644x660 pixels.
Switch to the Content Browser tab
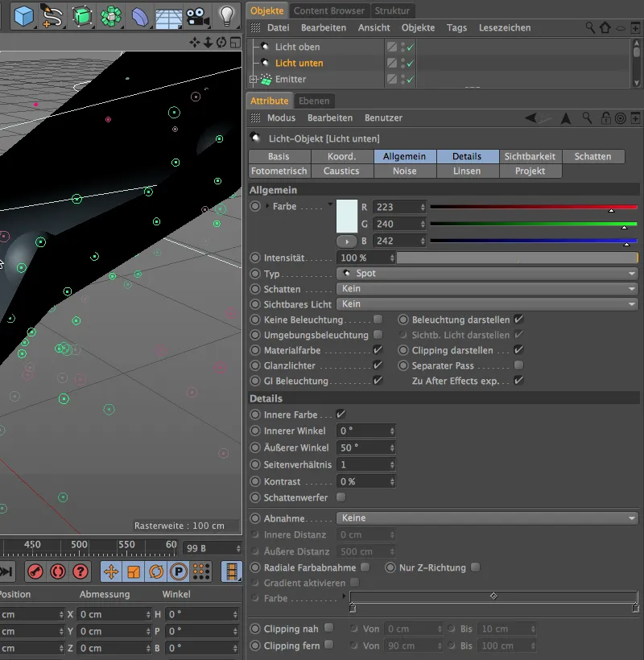[x=328, y=10]
